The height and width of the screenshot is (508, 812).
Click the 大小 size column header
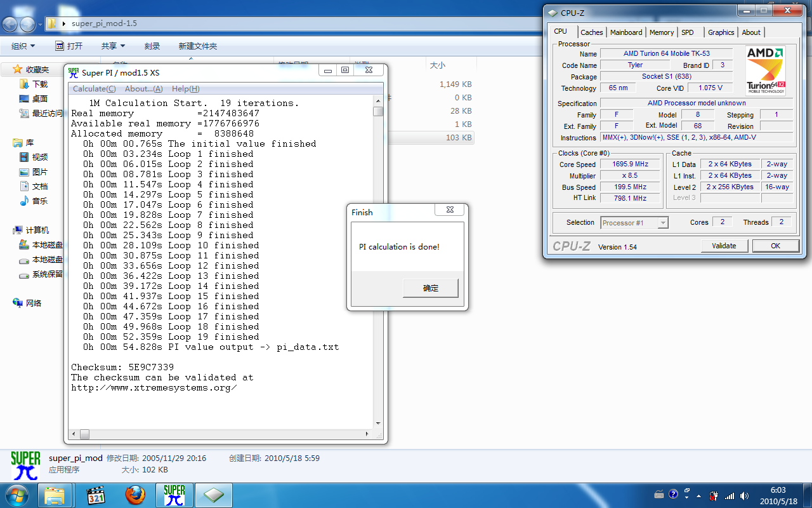438,65
